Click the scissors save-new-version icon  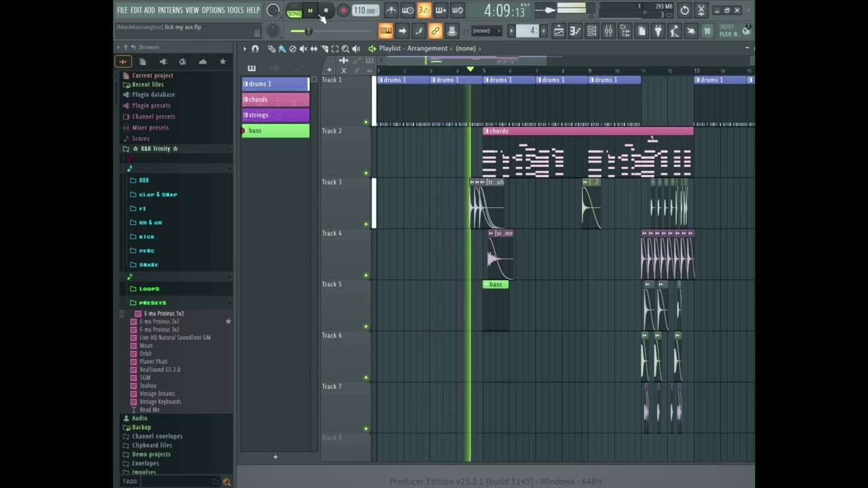click(701, 10)
